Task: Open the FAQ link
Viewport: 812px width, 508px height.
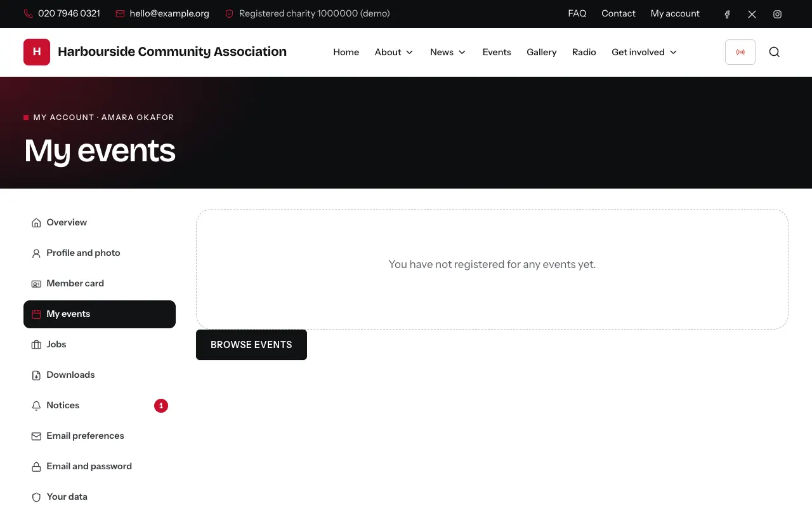Action: click(x=577, y=13)
